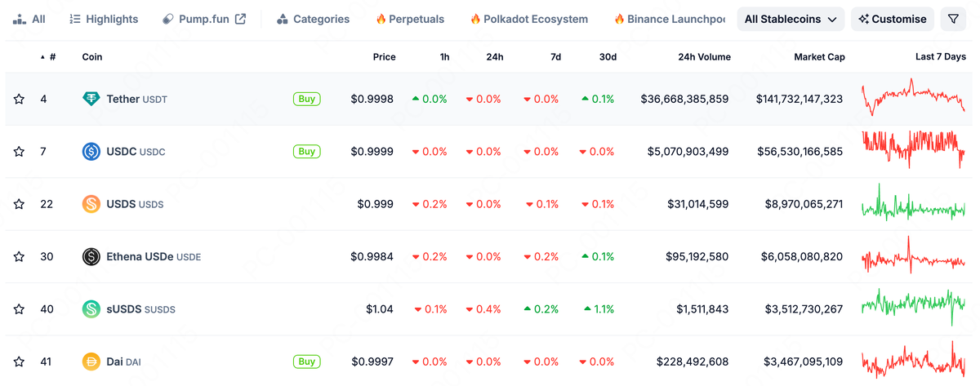Click the Dai coin logo icon
The image size is (980, 386).
[x=91, y=362]
